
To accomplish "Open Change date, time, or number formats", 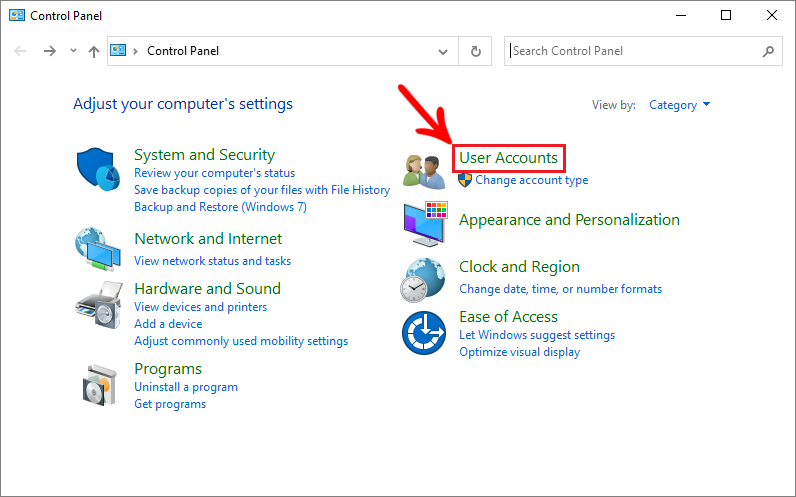I will tap(560, 289).
